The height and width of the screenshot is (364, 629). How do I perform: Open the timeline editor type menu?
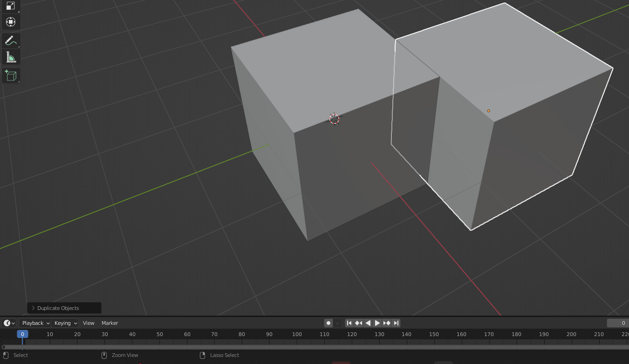[9, 323]
